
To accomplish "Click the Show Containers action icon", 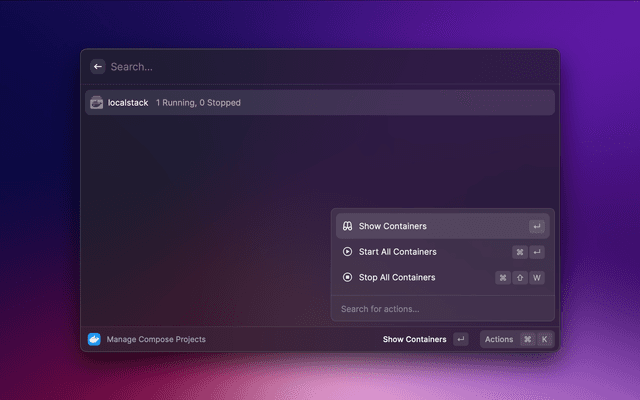I will 347,226.
